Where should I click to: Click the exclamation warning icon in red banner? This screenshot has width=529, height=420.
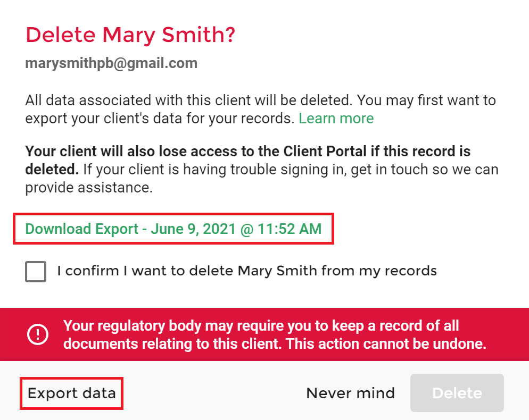click(x=38, y=334)
